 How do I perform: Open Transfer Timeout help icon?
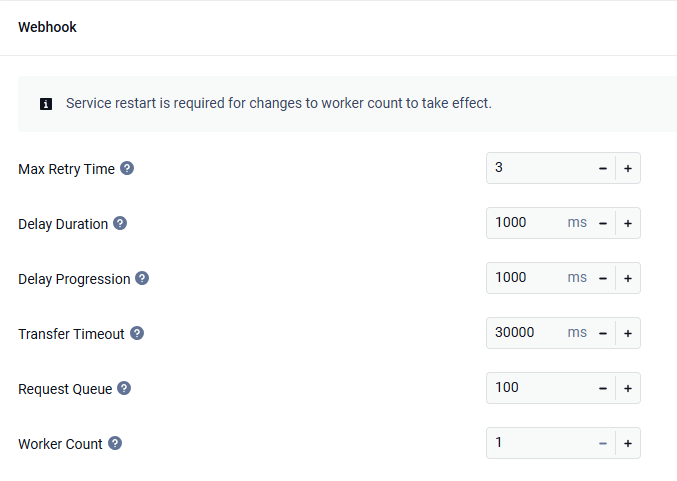coord(137,333)
